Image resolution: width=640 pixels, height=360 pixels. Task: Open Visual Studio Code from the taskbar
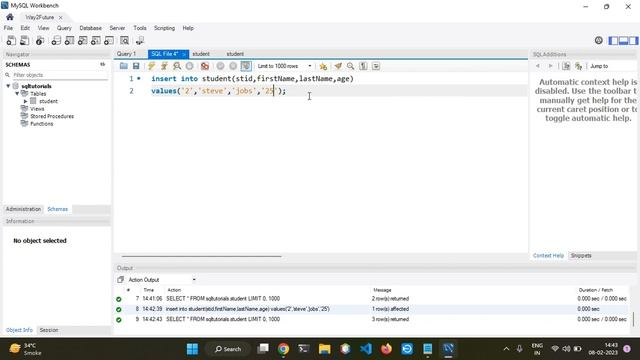(x=366, y=349)
